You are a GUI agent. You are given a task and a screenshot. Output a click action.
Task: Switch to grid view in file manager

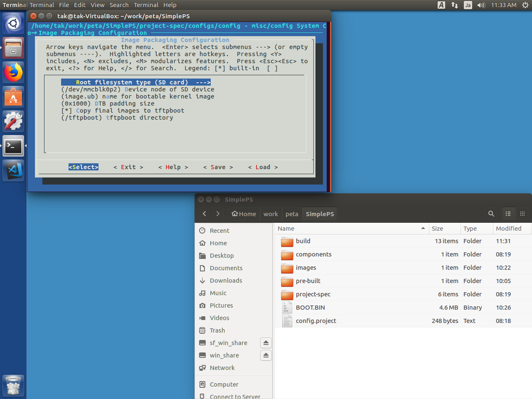(x=522, y=214)
